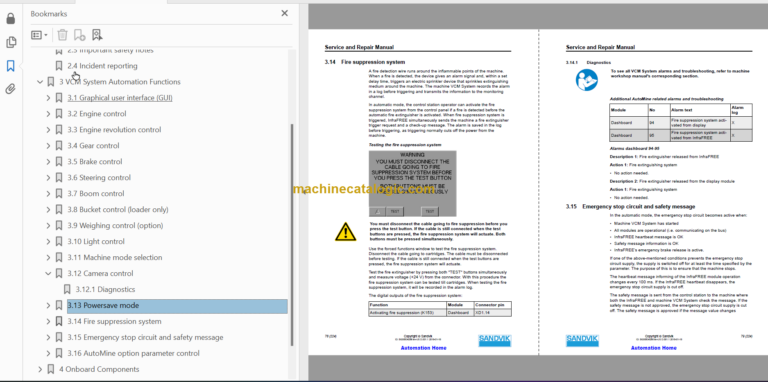
Task: Click the find current bookmark icon
Action: 96,35
